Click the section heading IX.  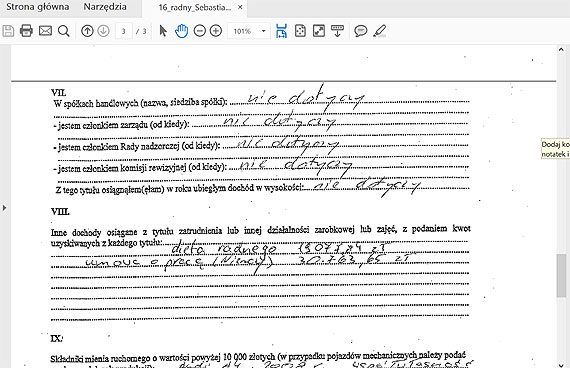(x=56, y=339)
